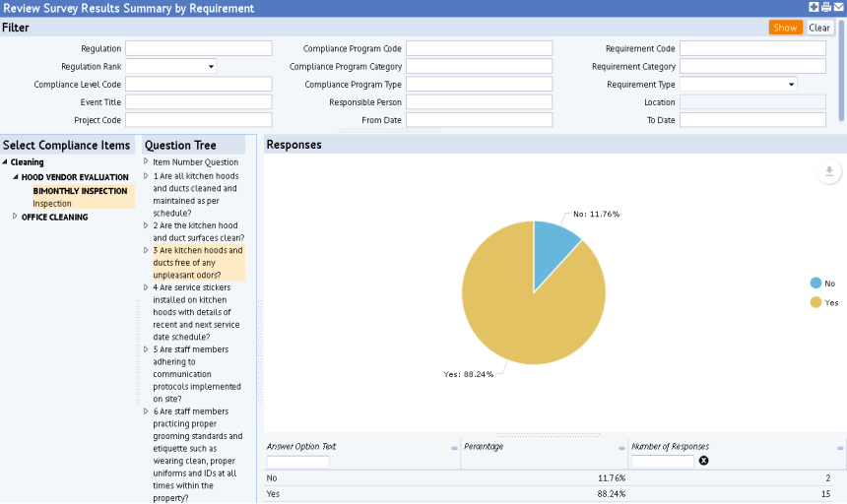Select question 4 about service stickers
Screen dimensions: 847x504
click(x=196, y=312)
